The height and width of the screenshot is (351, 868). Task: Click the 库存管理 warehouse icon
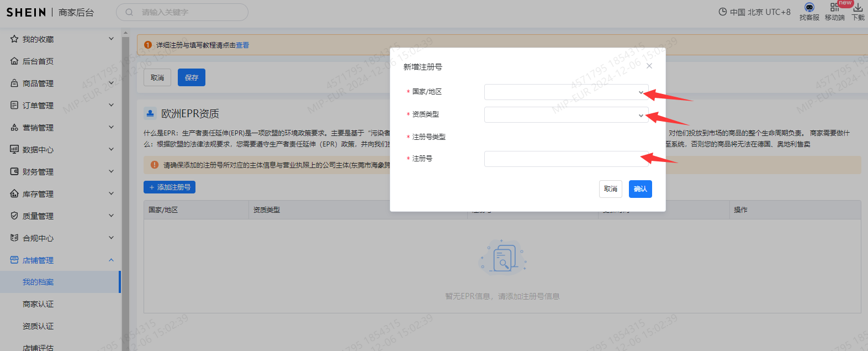pyautogui.click(x=14, y=193)
